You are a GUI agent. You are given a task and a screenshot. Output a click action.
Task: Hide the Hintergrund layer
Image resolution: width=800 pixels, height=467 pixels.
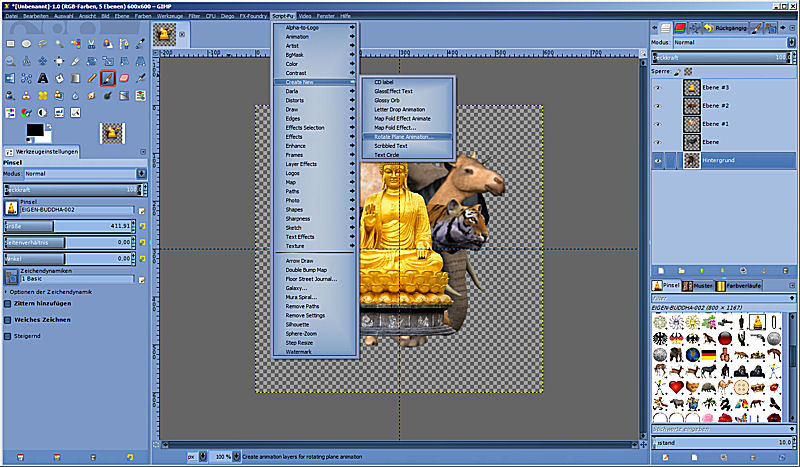pos(658,161)
